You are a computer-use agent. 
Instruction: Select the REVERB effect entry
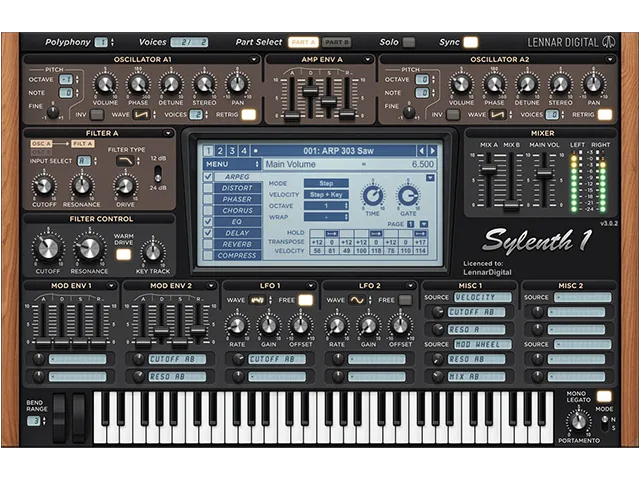point(237,244)
